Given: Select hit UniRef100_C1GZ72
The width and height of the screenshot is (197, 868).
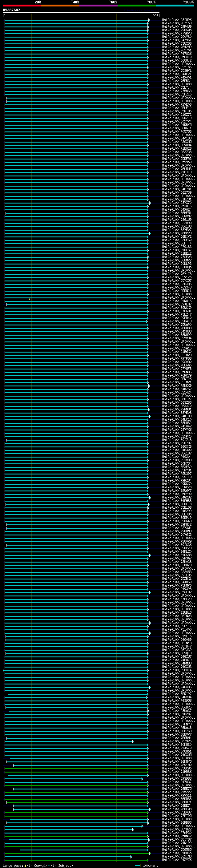Looking at the screenshot, I should 176,115.
